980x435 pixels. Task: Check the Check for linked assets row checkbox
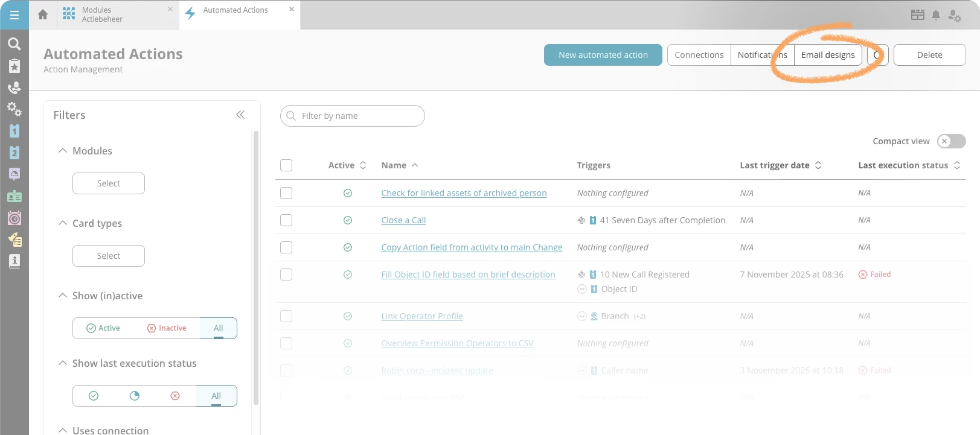pyautogui.click(x=286, y=193)
